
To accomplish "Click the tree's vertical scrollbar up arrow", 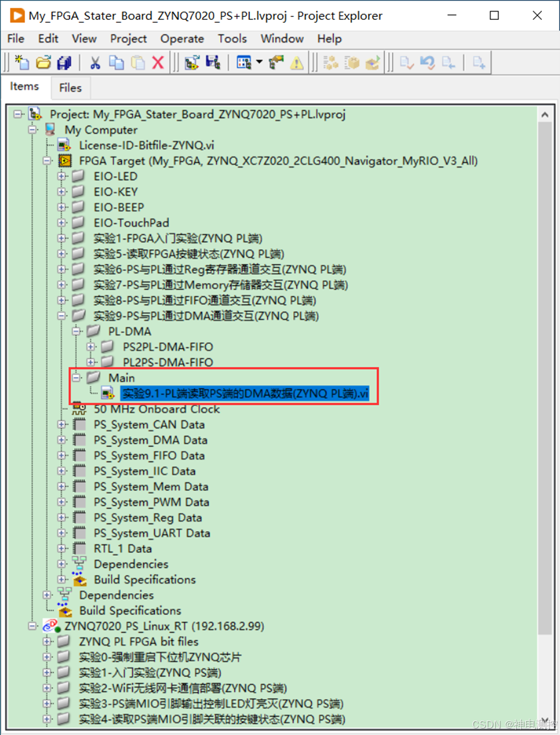I will (545, 114).
